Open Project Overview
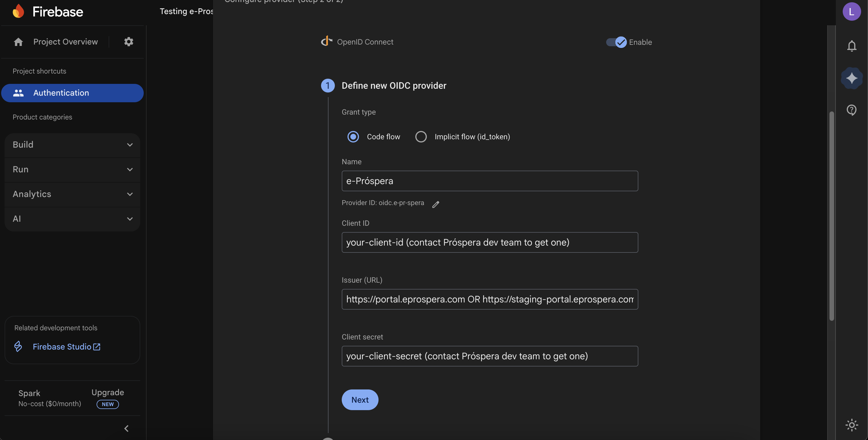 65,41
